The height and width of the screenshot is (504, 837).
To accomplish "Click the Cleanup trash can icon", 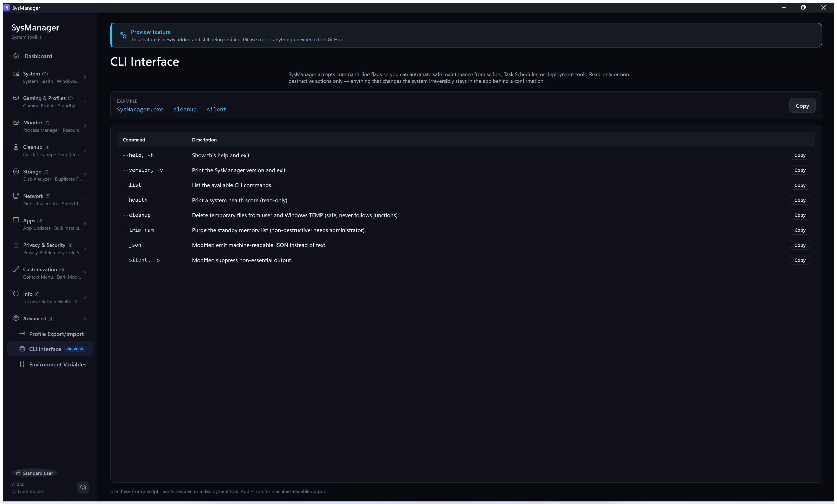I will pyautogui.click(x=16, y=147).
